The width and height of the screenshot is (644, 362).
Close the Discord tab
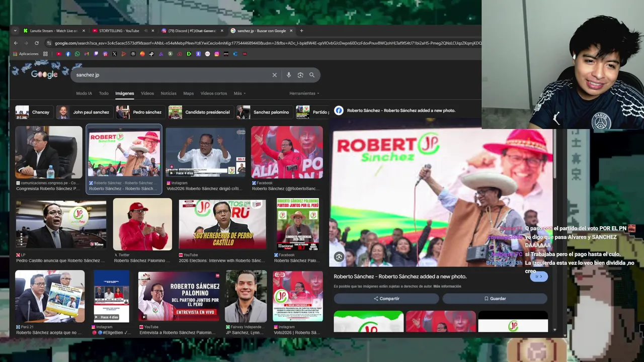click(x=222, y=31)
